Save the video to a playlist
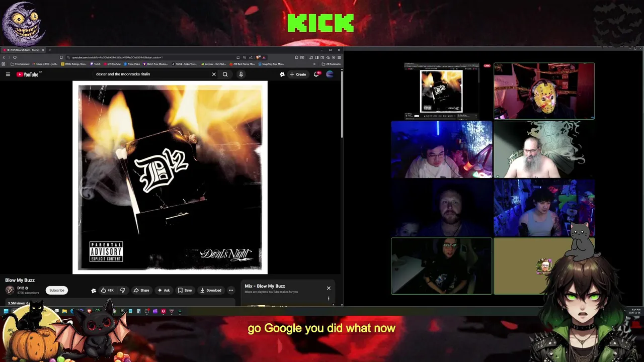 [x=185, y=290]
